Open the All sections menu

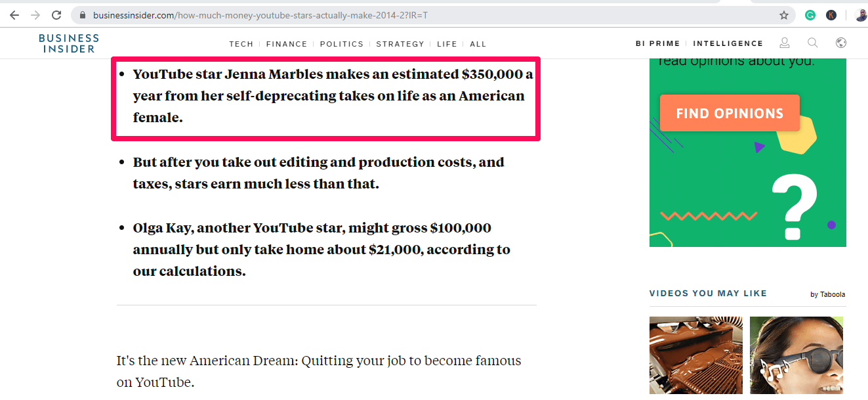coord(478,44)
